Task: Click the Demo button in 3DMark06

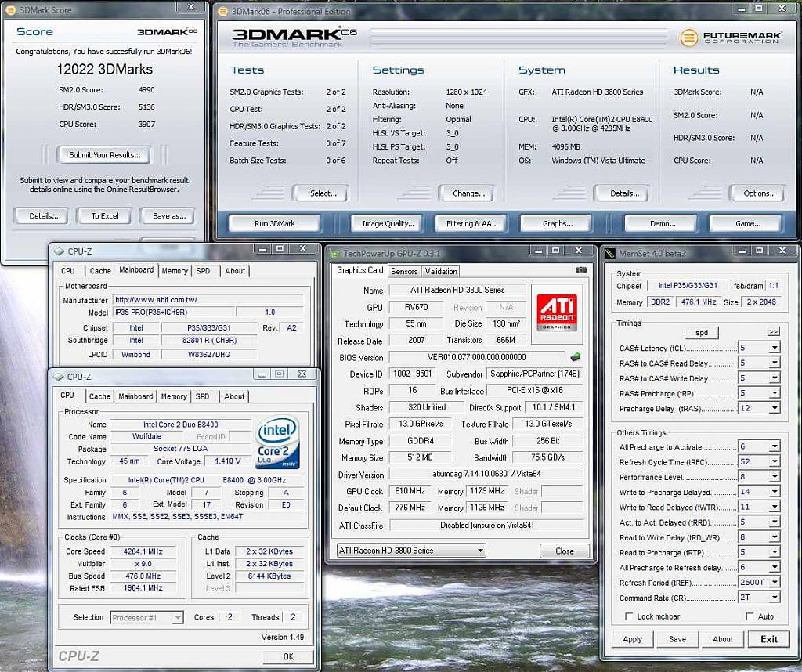Action: 663,223
